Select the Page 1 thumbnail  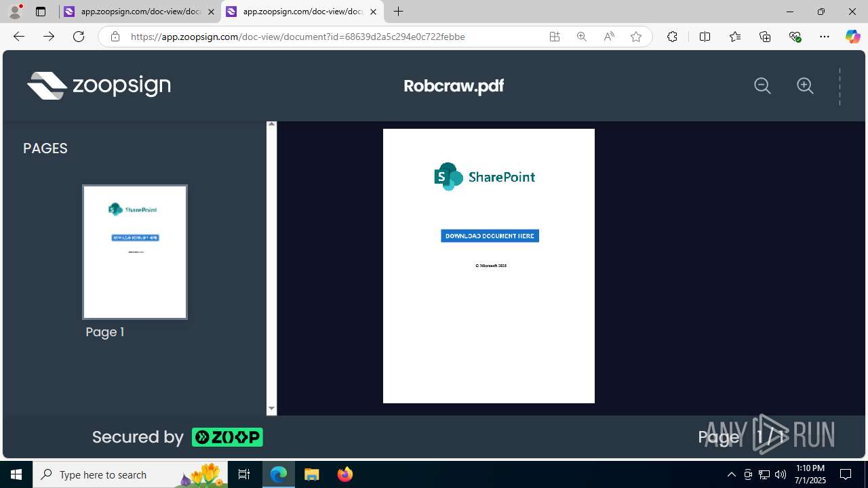(135, 252)
